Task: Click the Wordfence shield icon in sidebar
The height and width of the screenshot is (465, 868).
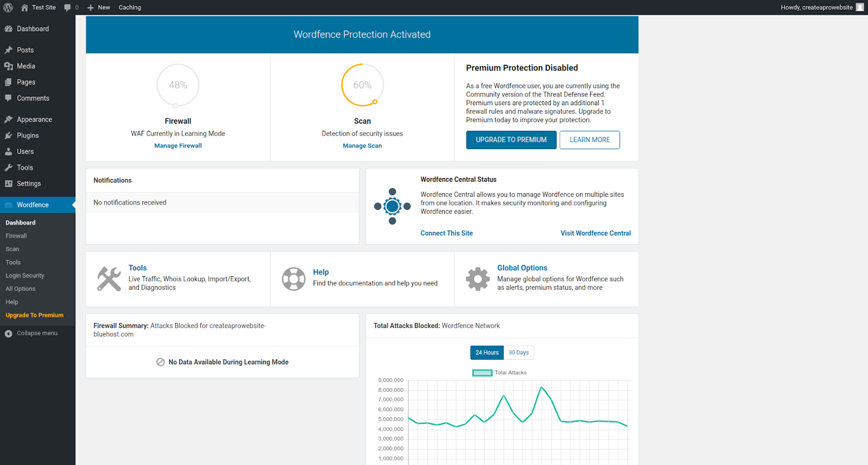Action: click(9, 205)
